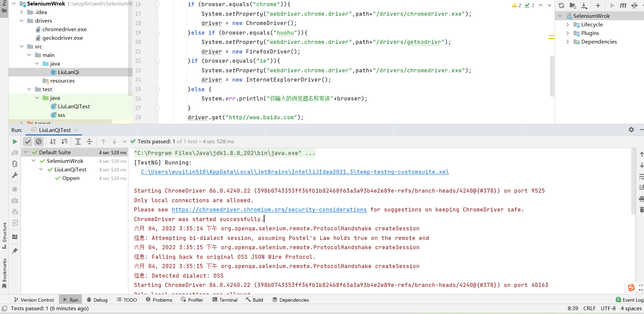Screen dimensions: 644x314
Task: Generate sources and update folders Maven icon
Action: pyautogui.click(x=573, y=5)
